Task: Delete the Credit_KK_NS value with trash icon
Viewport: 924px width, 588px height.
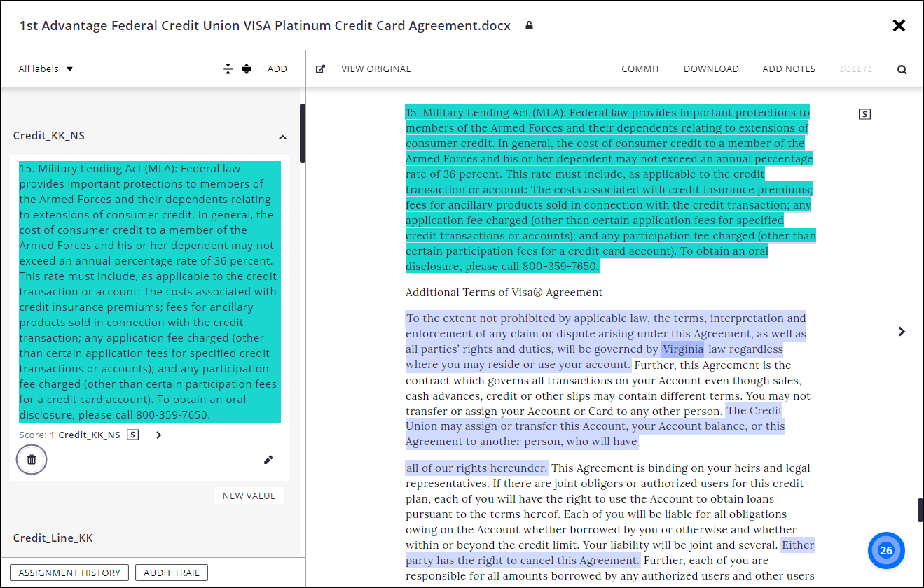Action: click(x=32, y=459)
